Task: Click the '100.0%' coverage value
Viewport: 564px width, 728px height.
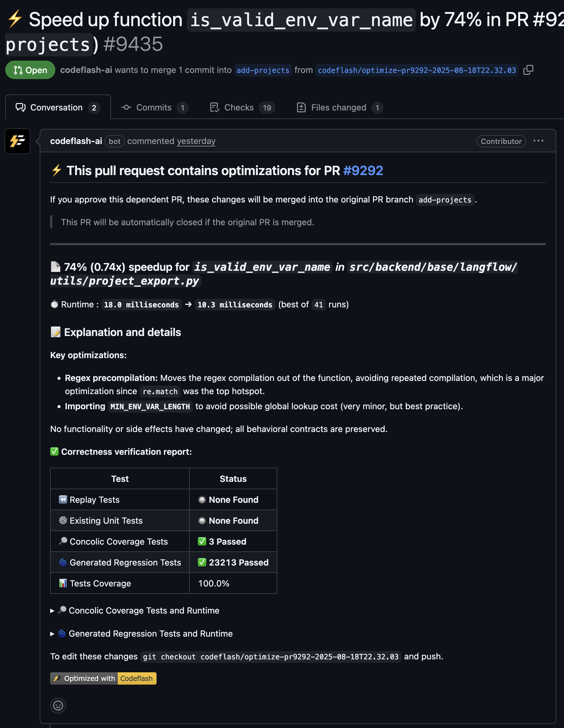Action: [214, 583]
